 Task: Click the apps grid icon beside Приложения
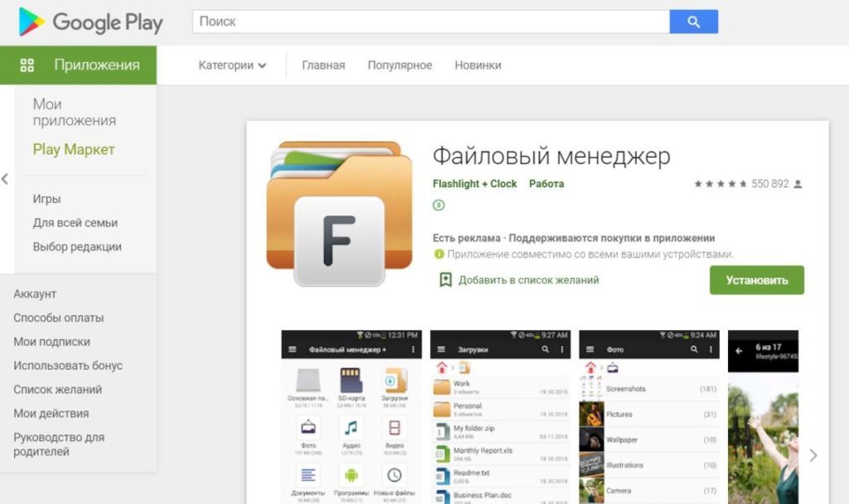(27, 65)
